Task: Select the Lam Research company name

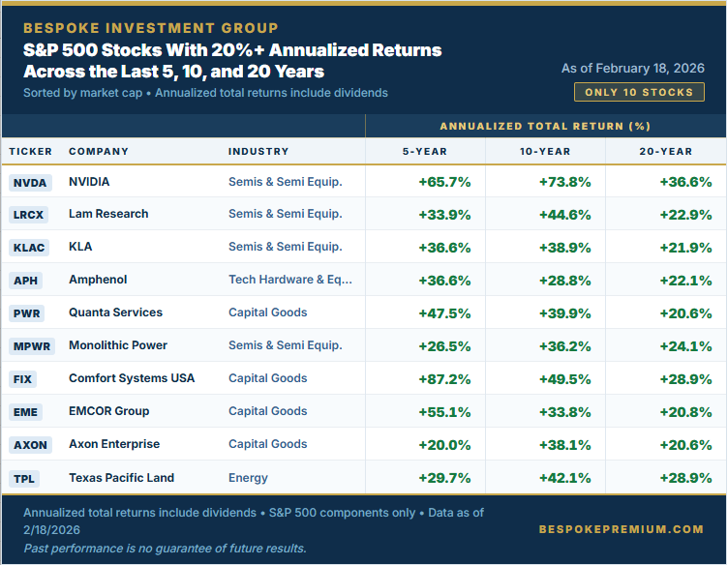Action: coord(108,214)
